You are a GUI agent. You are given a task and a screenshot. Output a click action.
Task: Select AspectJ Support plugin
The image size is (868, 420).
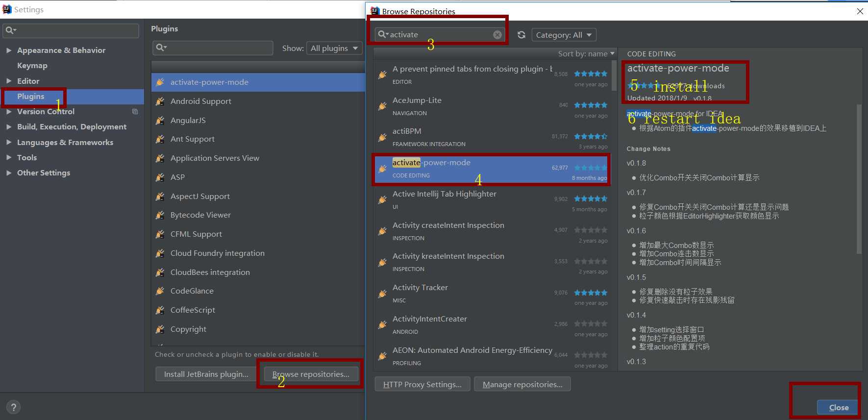coord(258,197)
